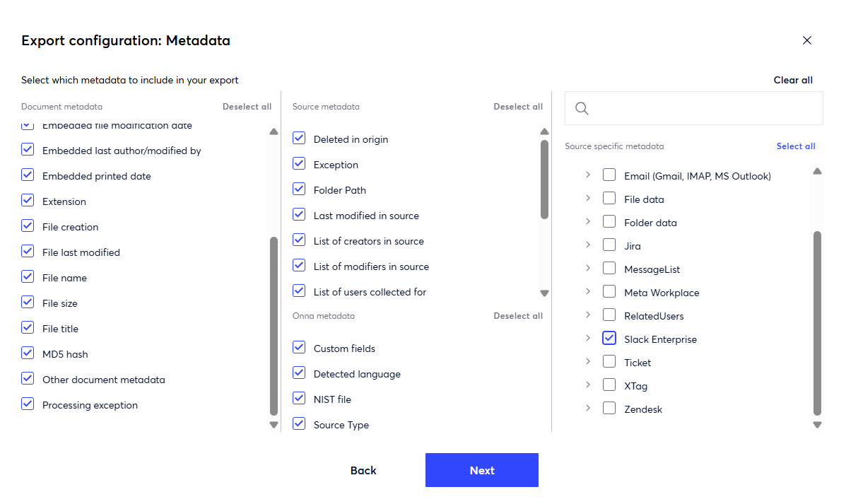This screenshot has width=846, height=504.
Task: Click the search magnifier icon
Action: [x=582, y=108]
